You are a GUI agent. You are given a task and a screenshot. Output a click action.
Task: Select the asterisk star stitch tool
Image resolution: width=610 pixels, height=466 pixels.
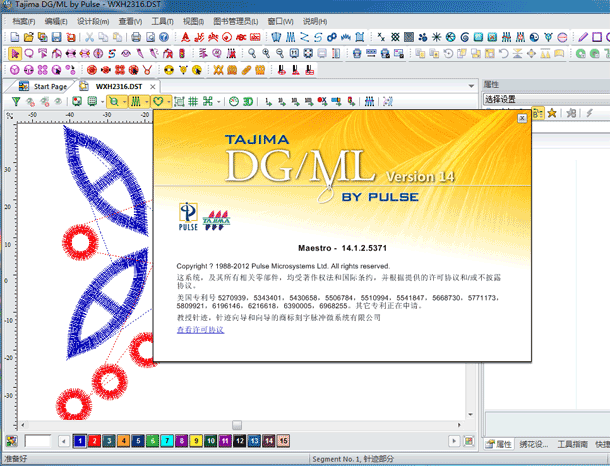coord(436,37)
